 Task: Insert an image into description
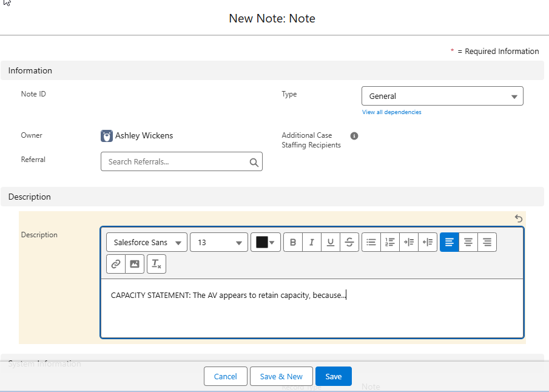135,264
